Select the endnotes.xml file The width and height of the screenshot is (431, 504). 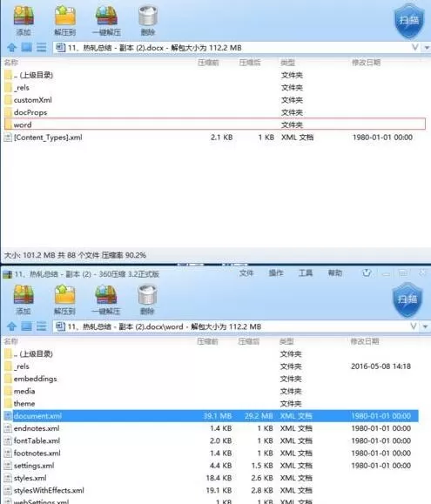211,428
